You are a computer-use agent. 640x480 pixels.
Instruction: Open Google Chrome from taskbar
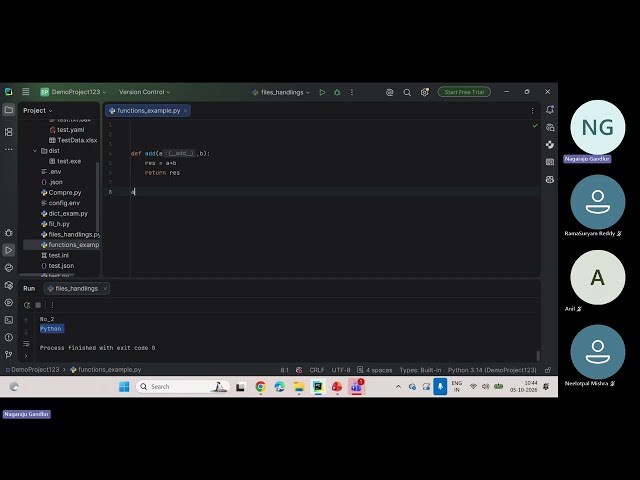pyautogui.click(x=260, y=387)
